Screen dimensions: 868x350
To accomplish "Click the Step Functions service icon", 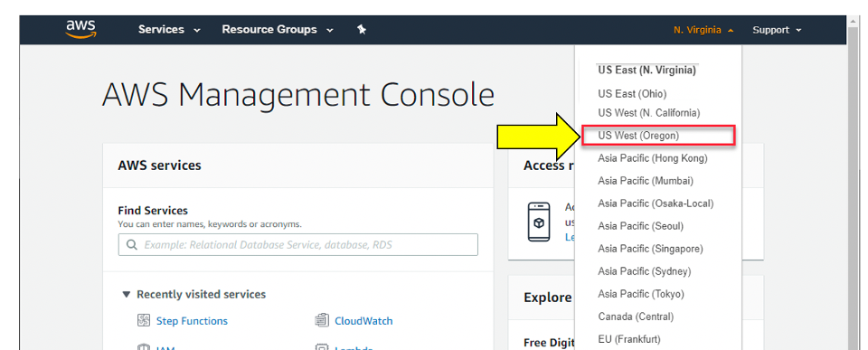I will [144, 321].
